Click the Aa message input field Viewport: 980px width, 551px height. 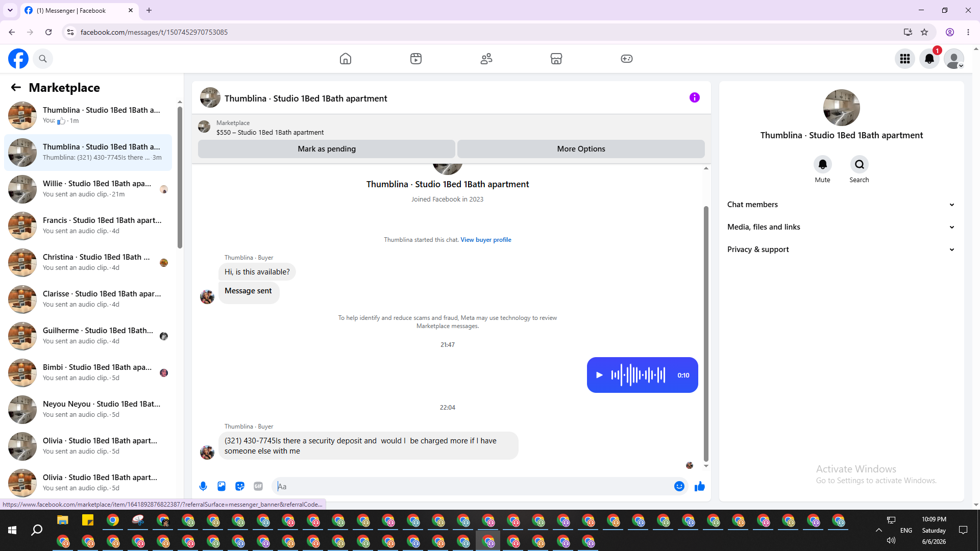tap(472, 486)
